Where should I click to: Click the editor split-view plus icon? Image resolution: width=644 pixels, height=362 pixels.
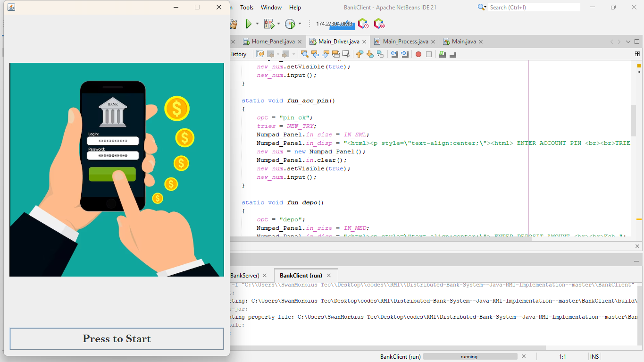coord(637,54)
